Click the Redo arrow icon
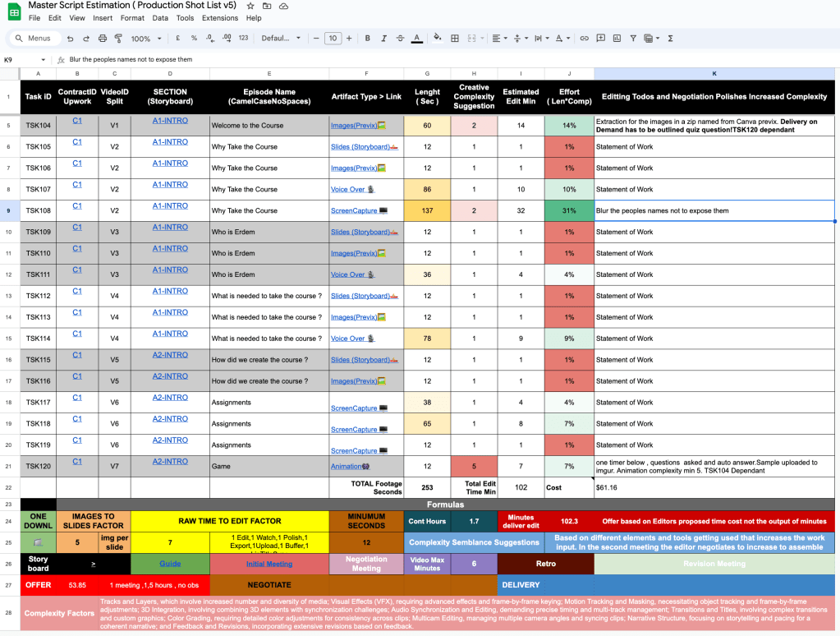Viewport: 840px width, 636px height. click(x=86, y=39)
